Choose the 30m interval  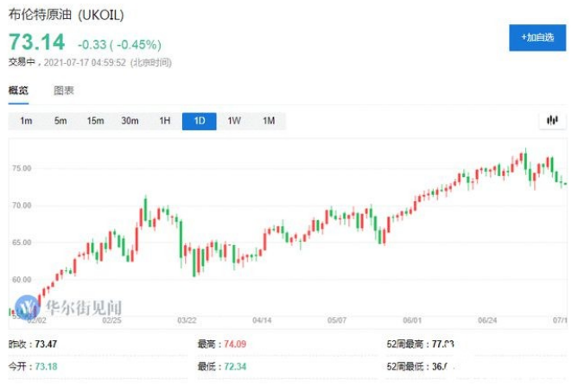130,121
